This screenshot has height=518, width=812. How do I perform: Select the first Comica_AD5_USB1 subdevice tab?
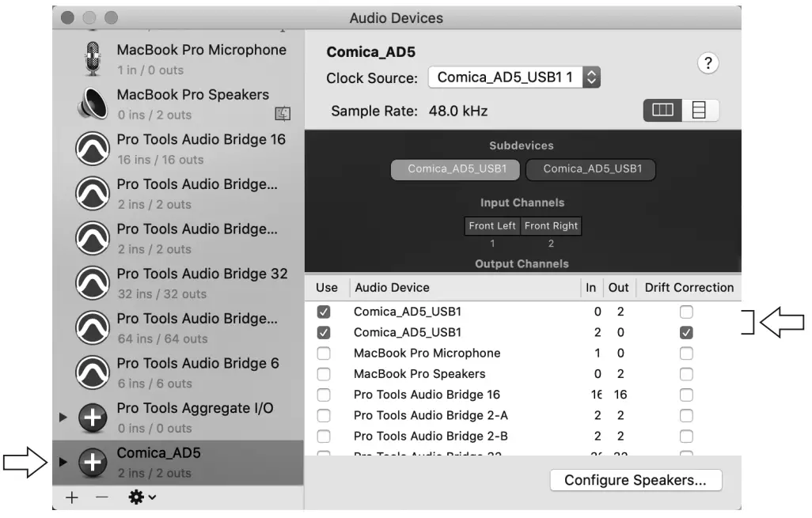[x=455, y=169]
